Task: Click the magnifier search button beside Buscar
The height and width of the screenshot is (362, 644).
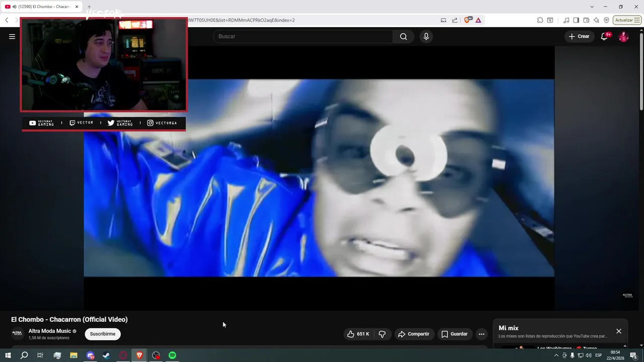Action: coord(404,36)
